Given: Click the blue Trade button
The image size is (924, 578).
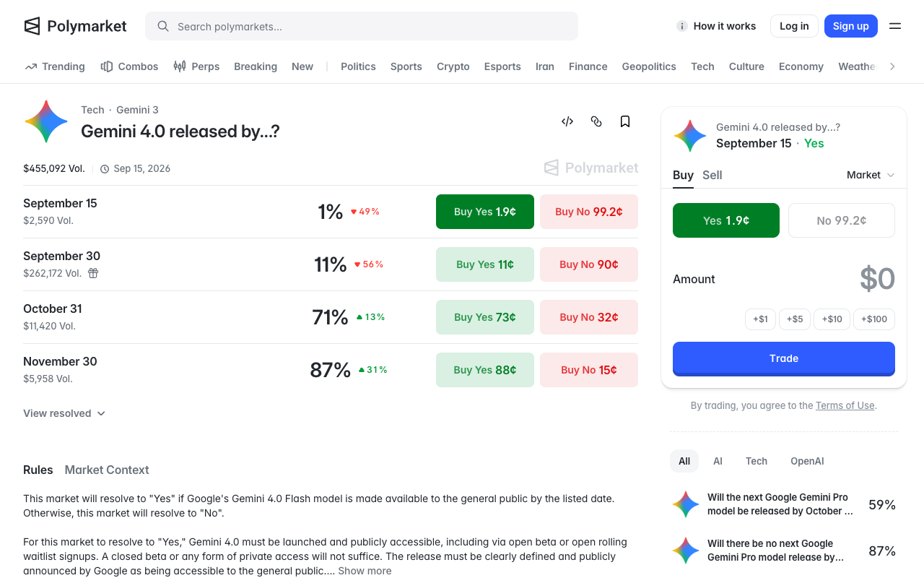Looking at the screenshot, I should [x=784, y=358].
